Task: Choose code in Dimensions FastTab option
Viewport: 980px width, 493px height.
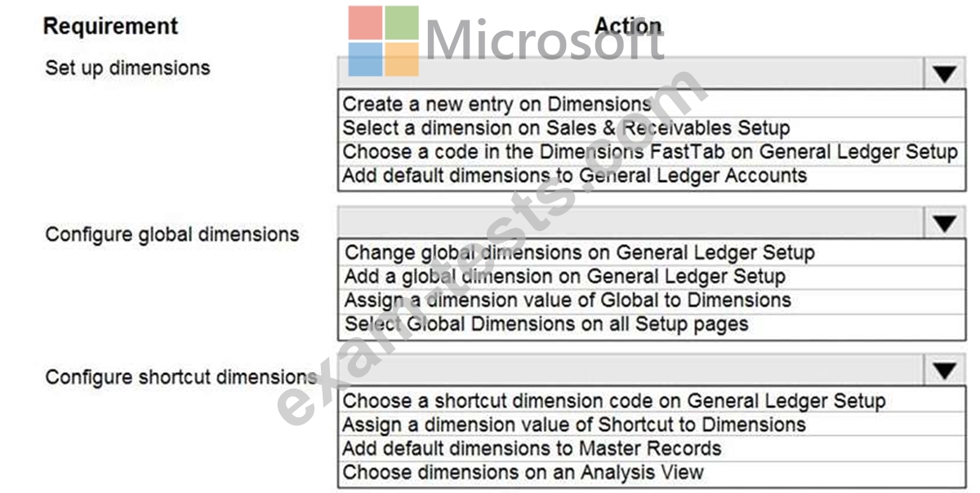Action: point(652,152)
